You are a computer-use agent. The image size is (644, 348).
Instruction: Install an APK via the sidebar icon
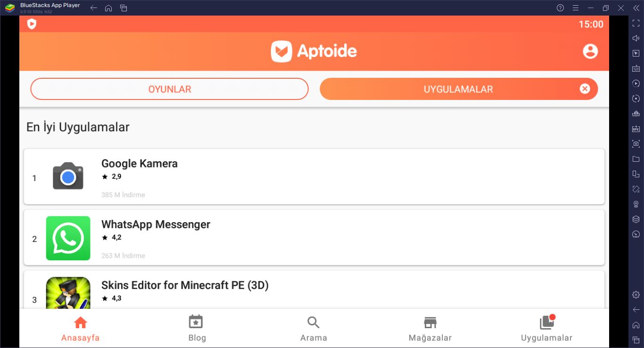point(636,129)
